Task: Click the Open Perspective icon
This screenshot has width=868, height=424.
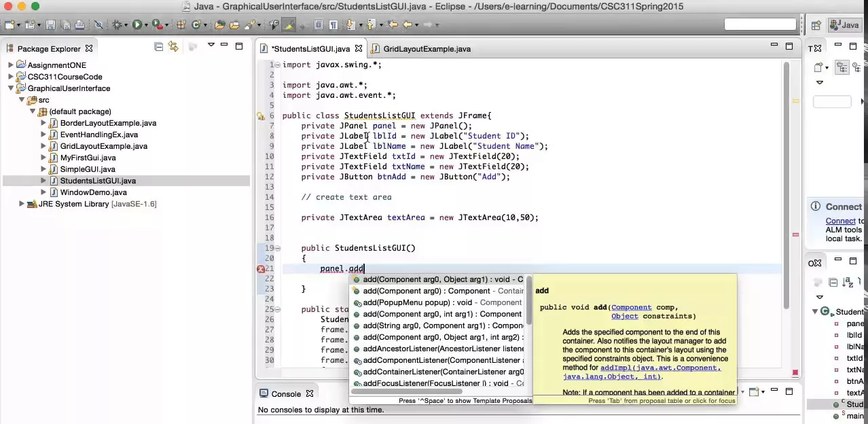Action: click(816, 25)
